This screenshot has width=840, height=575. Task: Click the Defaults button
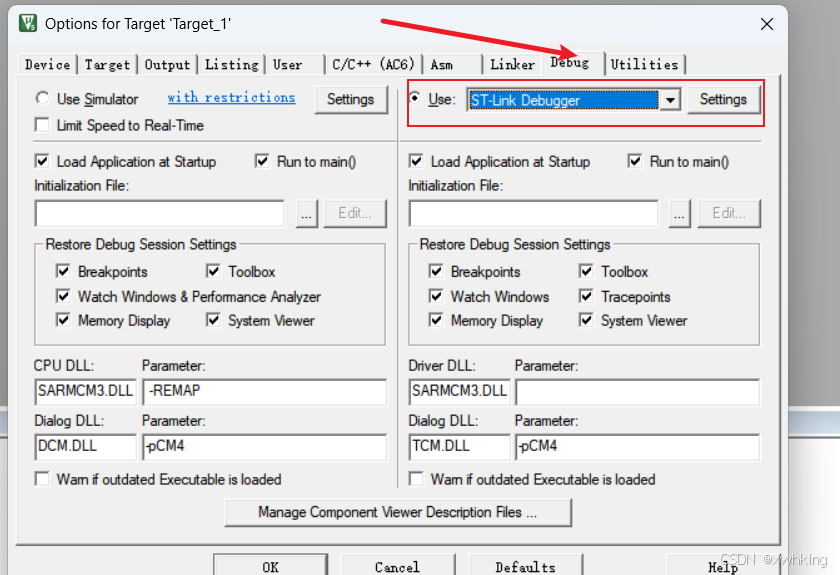pos(526,566)
